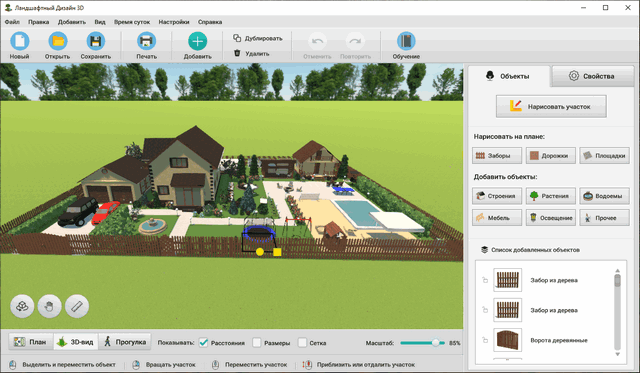This screenshot has width=640, height=373.
Task: Uncheck the Расстояния checkbox
Action: point(203,343)
